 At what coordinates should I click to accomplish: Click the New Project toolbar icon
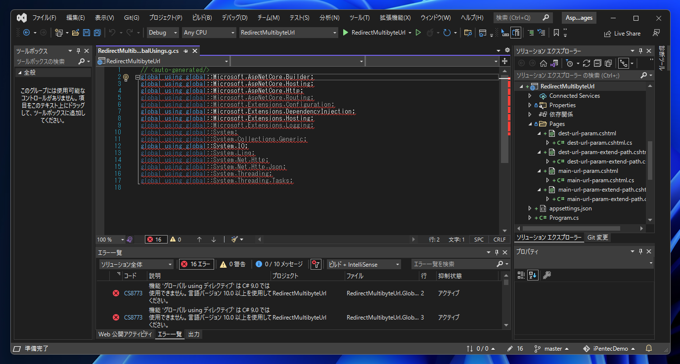coord(59,33)
